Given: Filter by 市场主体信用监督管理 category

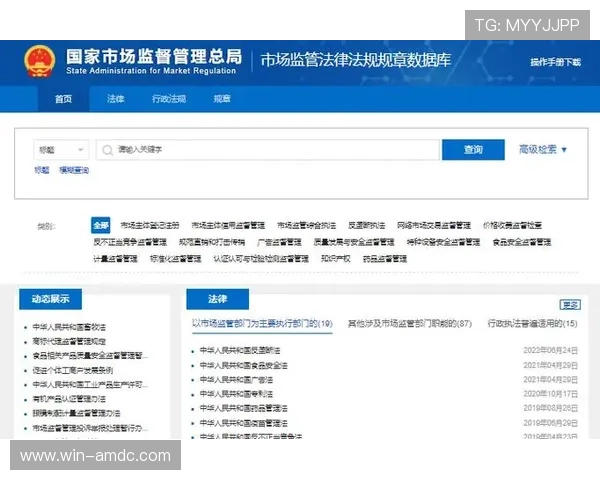Looking at the screenshot, I should (228, 225).
